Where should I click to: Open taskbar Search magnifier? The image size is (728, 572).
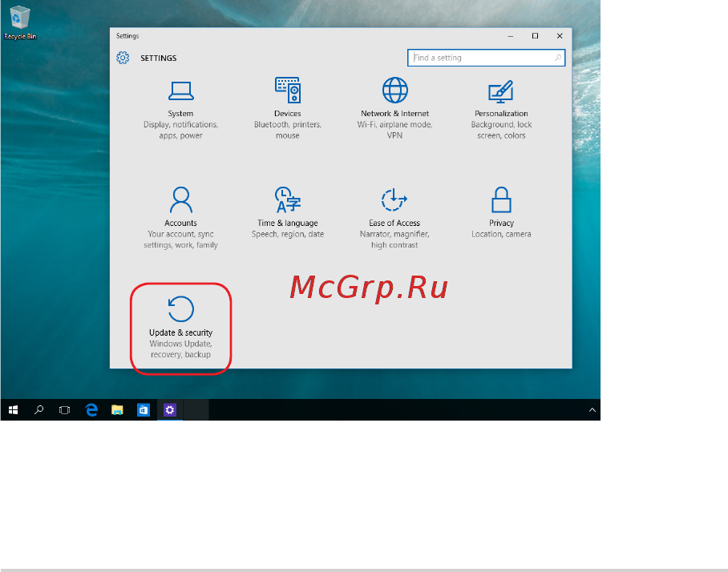point(39,409)
